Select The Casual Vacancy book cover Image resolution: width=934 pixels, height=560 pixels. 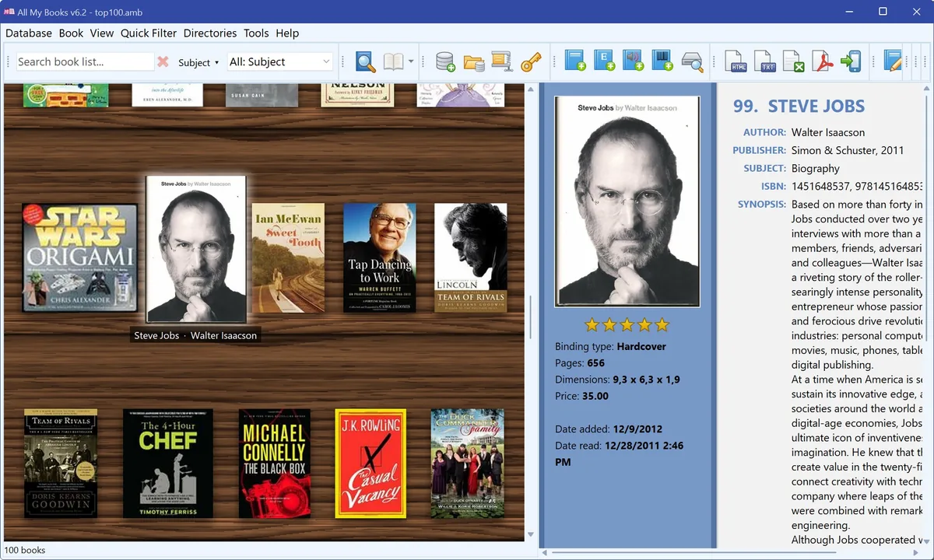[370, 464]
